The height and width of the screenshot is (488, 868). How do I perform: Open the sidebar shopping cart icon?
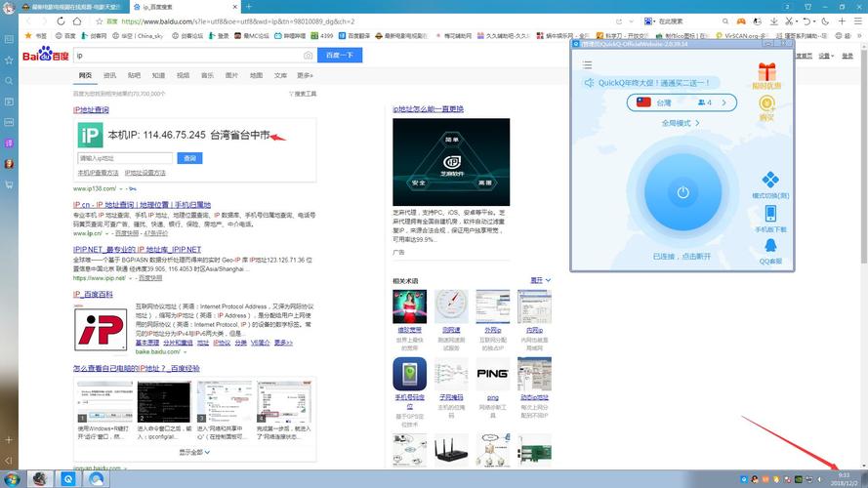pyautogui.click(x=9, y=184)
